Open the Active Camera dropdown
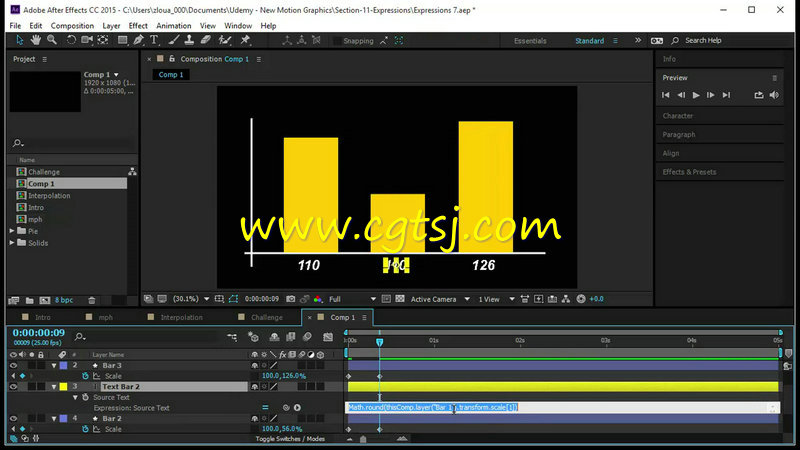 (440, 299)
